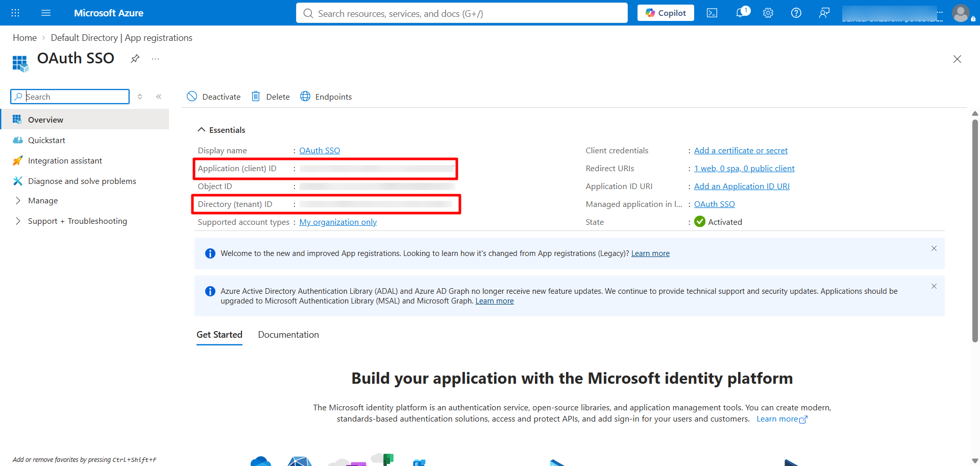
Task: Open the Azure portal apps grid icon
Action: [x=15, y=13]
